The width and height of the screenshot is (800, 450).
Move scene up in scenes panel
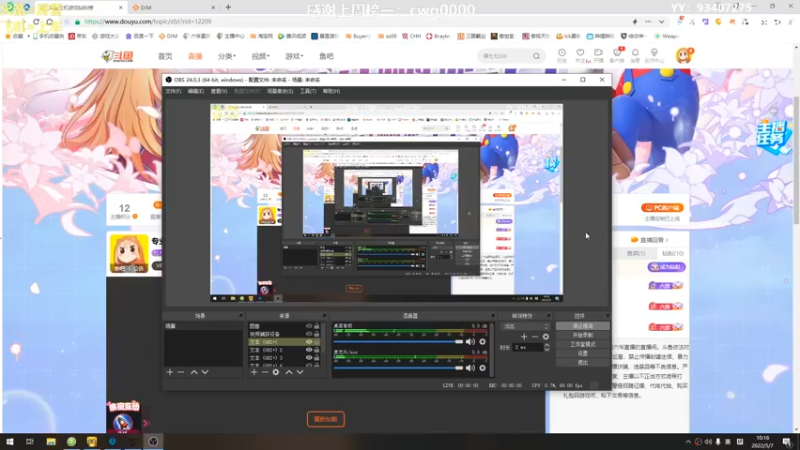[194, 372]
